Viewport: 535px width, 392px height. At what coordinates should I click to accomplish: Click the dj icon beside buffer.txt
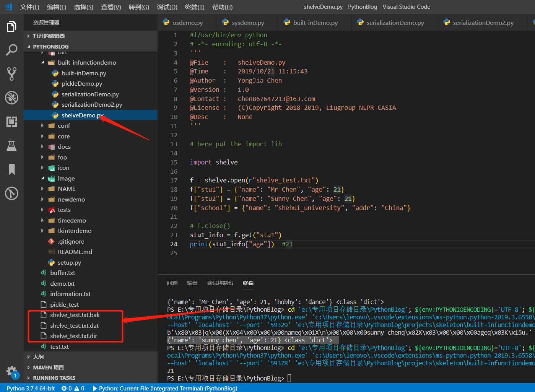tap(44, 273)
